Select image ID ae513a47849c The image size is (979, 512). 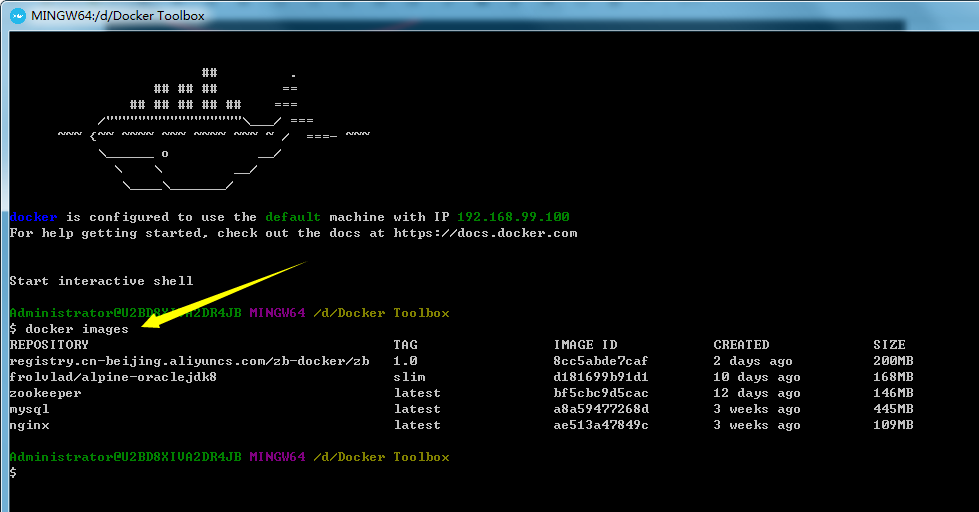coord(601,425)
